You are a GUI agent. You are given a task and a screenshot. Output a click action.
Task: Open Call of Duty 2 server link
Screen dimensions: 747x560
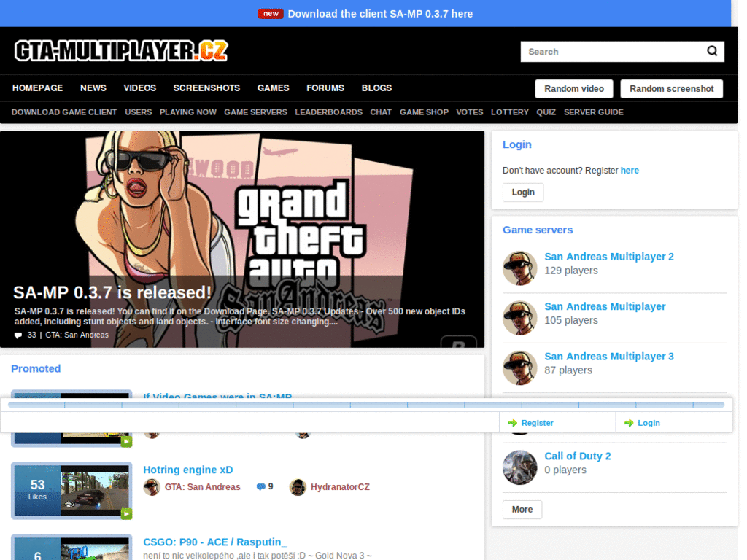point(578,456)
